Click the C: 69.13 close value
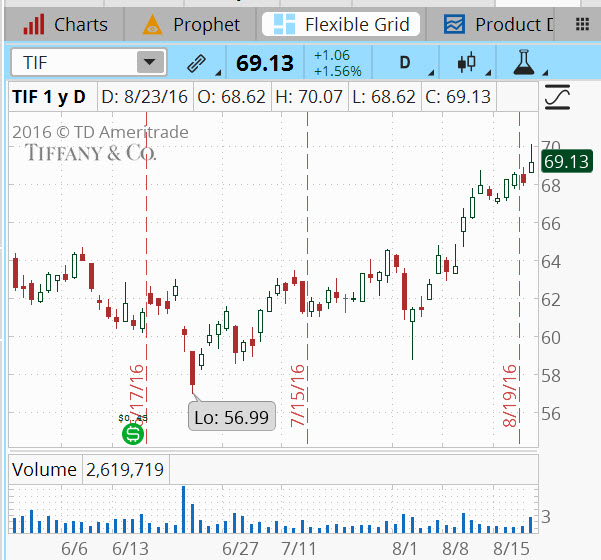Image resolution: width=601 pixels, height=560 pixels. pos(458,97)
